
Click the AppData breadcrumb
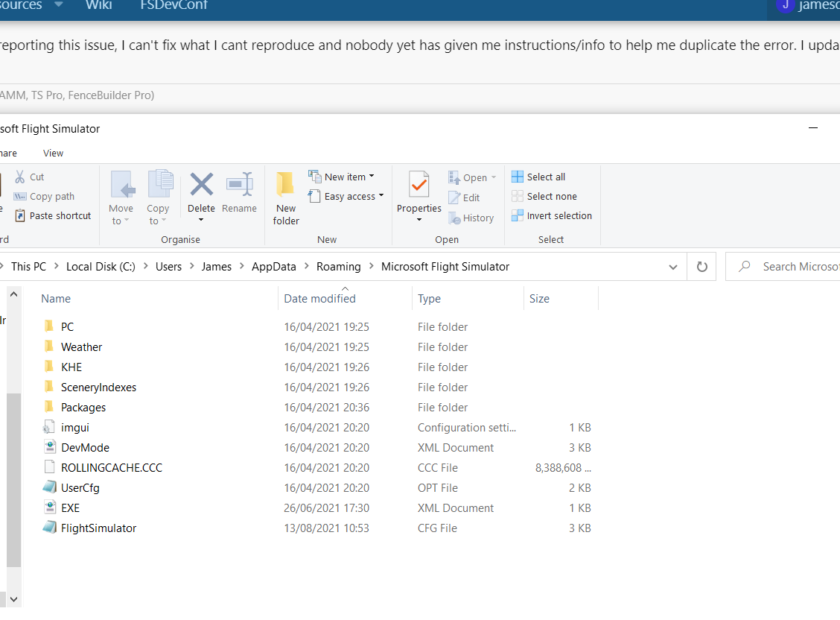point(274,267)
